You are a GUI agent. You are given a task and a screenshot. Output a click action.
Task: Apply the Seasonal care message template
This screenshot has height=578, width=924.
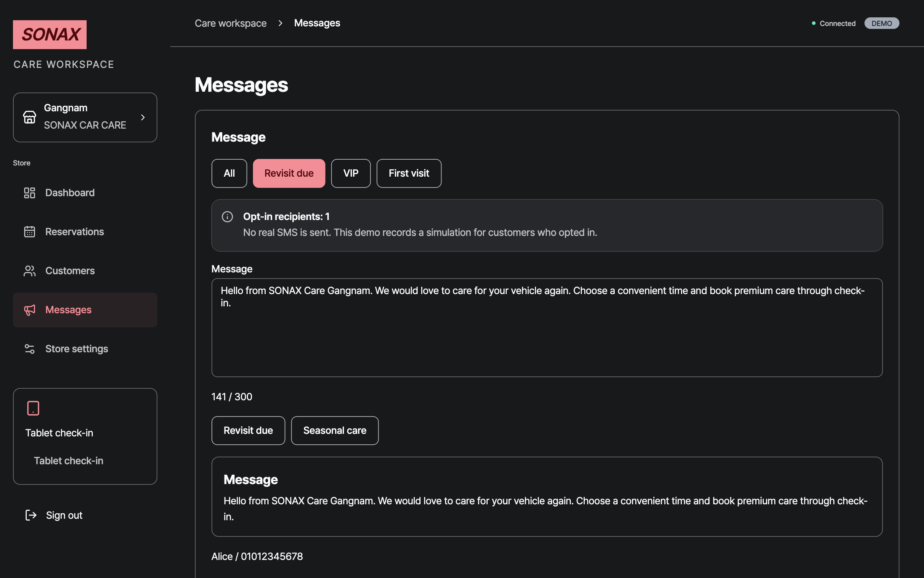click(335, 431)
